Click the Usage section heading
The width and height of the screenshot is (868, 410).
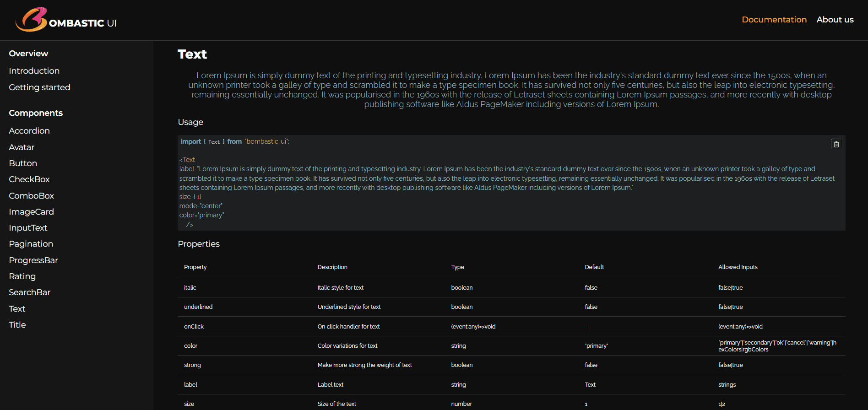190,122
